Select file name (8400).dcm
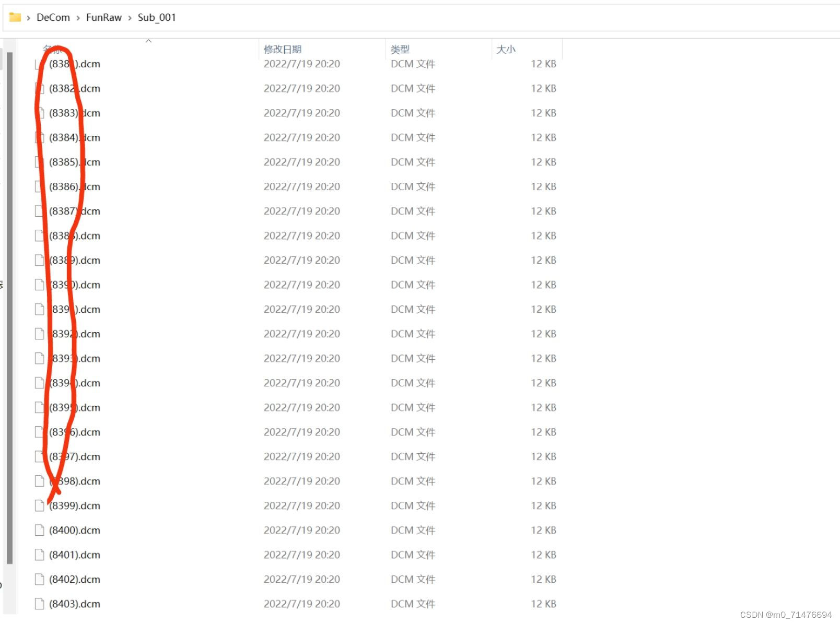This screenshot has height=624, width=840. pos(75,530)
